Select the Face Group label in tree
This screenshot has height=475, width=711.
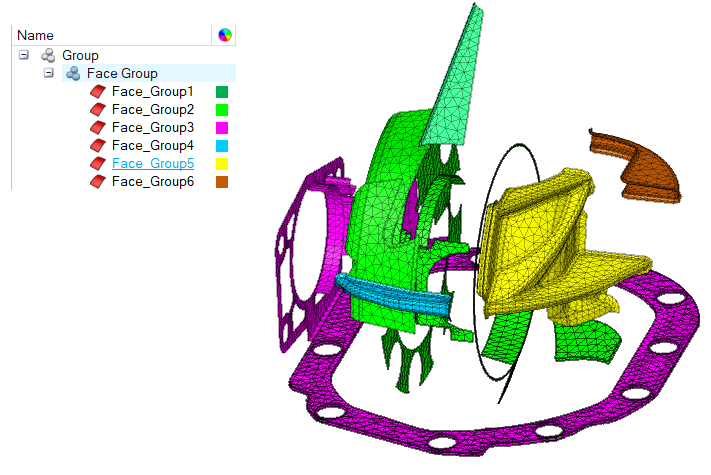(122, 73)
